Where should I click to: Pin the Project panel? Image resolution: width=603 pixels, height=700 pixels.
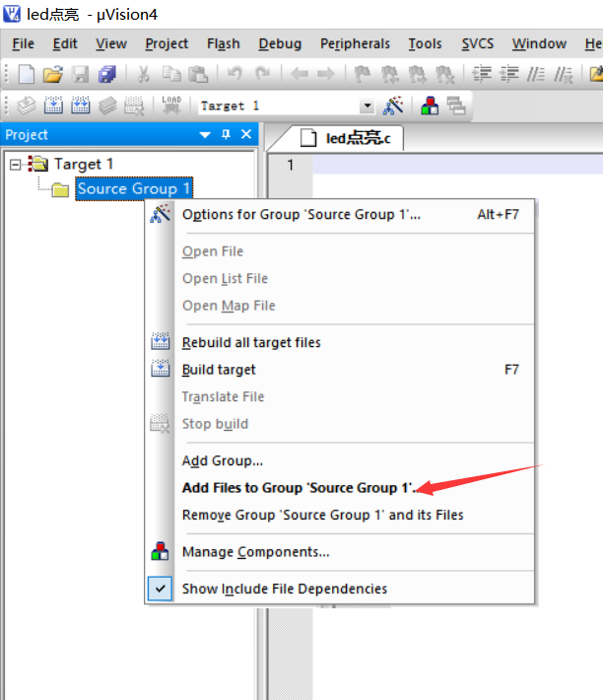(226, 134)
